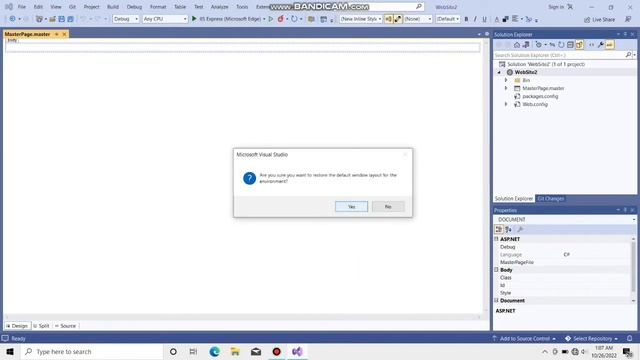Open the New Inline Style dropdown
This screenshot has width=640, height=360.
tap(360, 19)
